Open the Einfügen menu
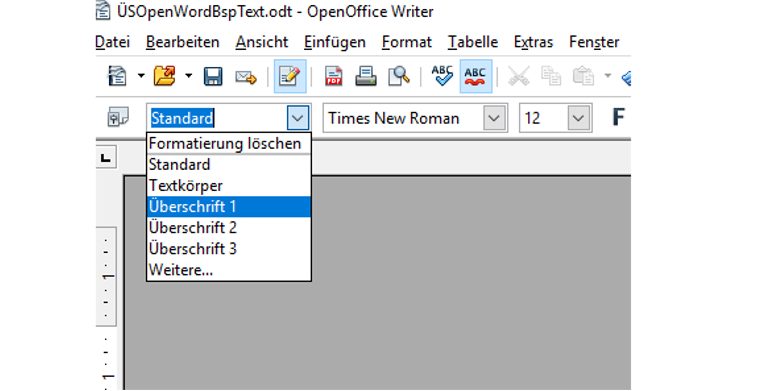 (x=335, y=42)
